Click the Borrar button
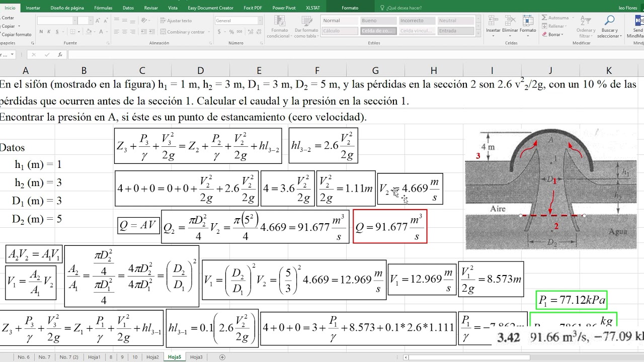 tap(552, 35)
